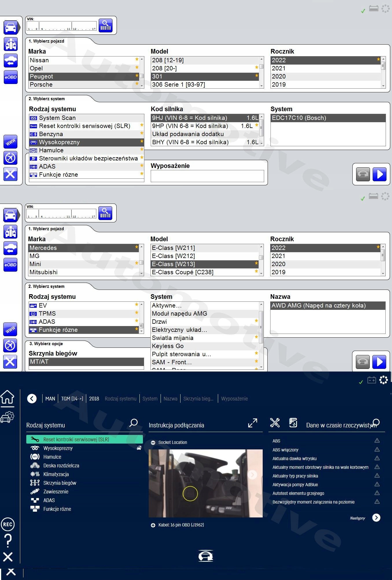
Task: Click the gray car-phone button in Mercedes screen
Action: [363, 362]
